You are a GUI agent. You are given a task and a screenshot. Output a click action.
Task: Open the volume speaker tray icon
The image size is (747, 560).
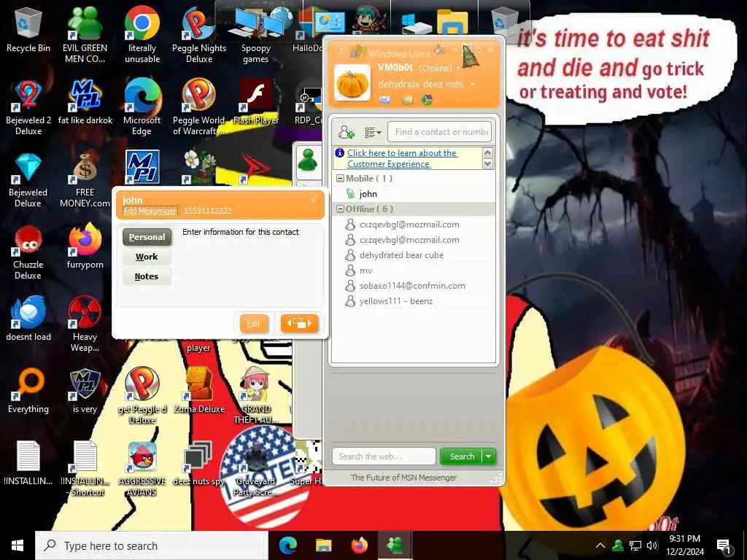tap(652, 545)
